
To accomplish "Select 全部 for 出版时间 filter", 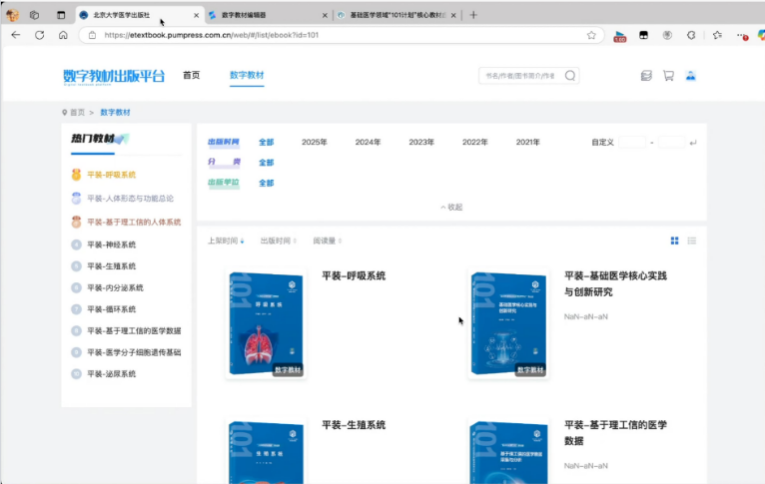I will pyautogui.click(x=266, y=142).
